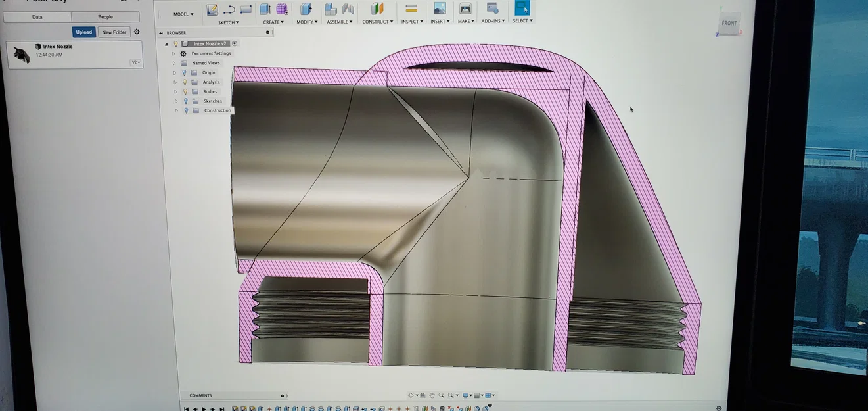Click the Joint icon in Assemble

click(348, 9)
